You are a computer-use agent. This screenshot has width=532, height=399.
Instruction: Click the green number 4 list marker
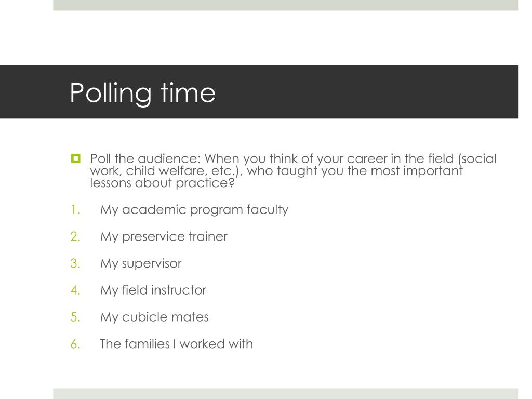point(75,290)
